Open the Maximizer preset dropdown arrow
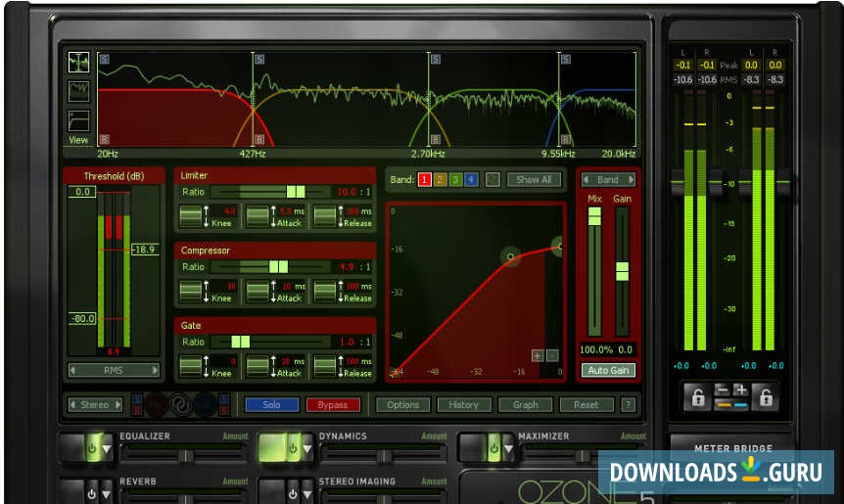 click(508, 448)
